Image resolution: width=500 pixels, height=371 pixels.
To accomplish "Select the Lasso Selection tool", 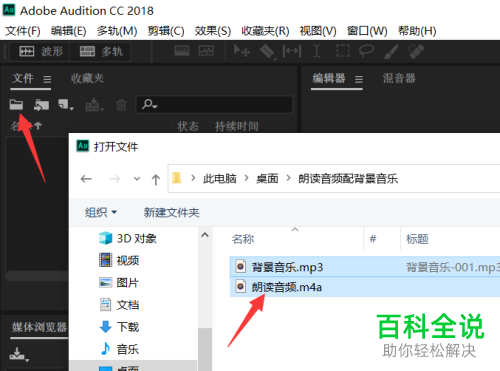I will 366,51.
